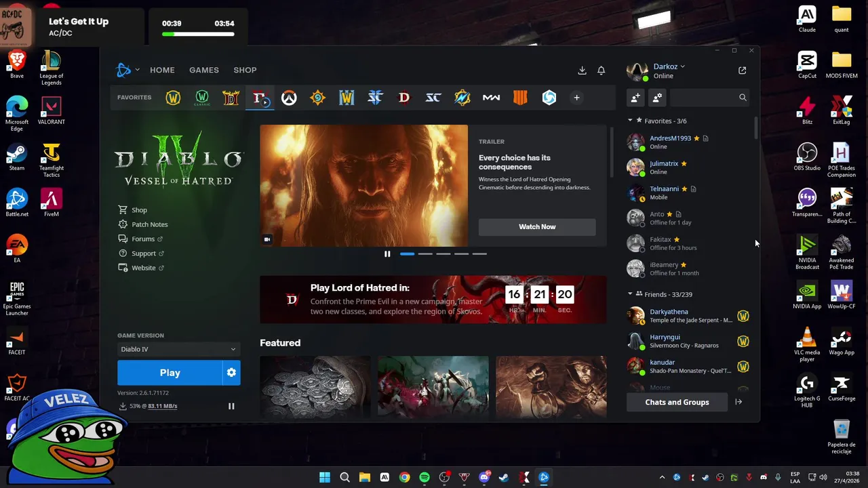This screenshot has height=488, width=868.
Task: Open the Modern Warfare MW icon
Action: click(x=491, y=98)
